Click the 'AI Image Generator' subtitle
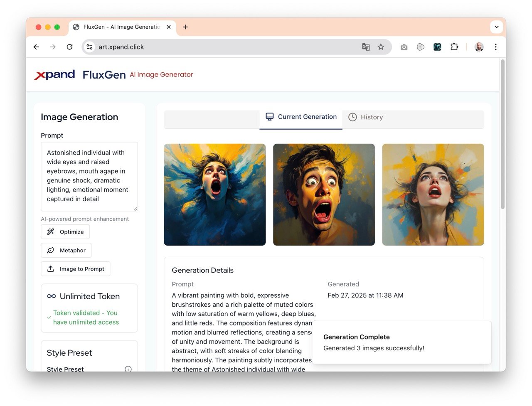This screenshot has width=532, height=406. pos(161,74)
